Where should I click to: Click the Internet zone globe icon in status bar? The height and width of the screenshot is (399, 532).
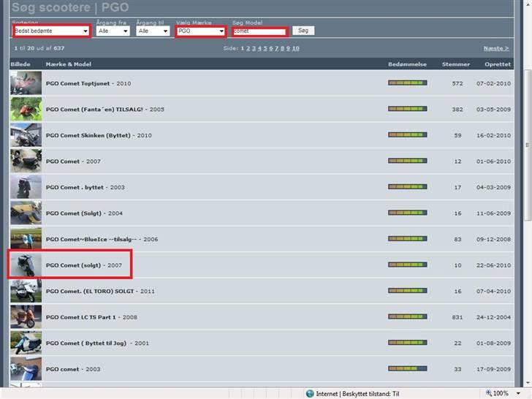[310, 393]
